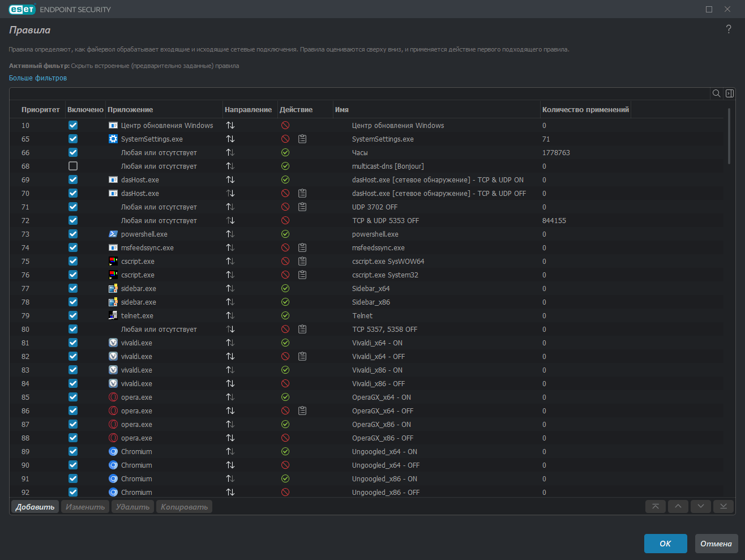Toggle the checkbox for priority 92 Chromium rule
Screen dimensions: 745x560
tap(73, 492)
